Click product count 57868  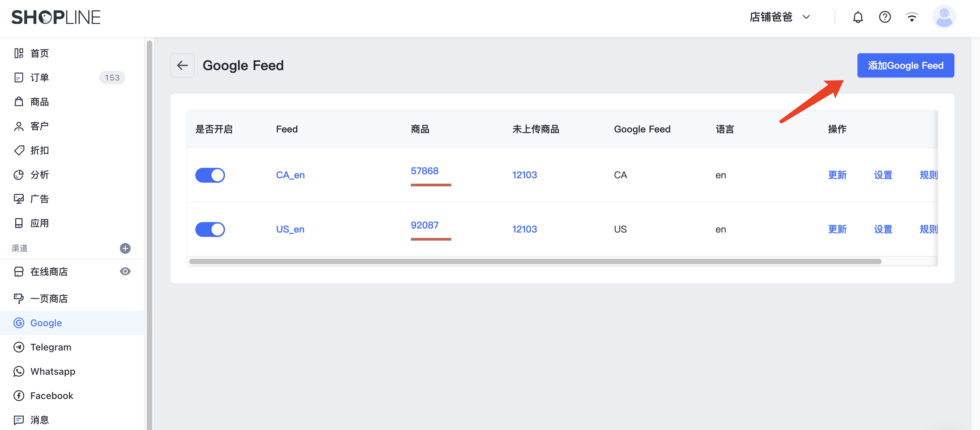tap(425, 171)
